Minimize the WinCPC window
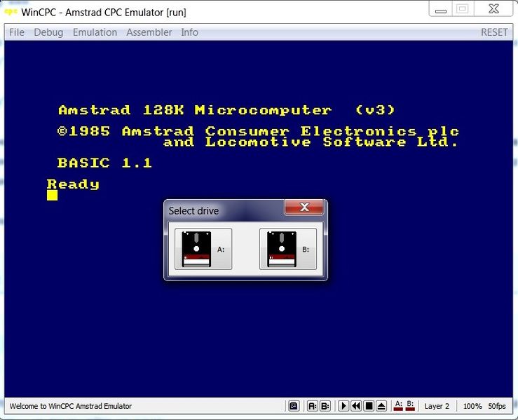 pyautogui.click(x=440, y=9)
